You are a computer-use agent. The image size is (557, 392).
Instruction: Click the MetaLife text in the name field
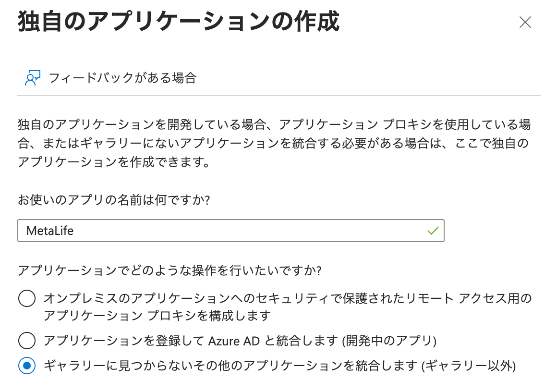click(50, 231)
